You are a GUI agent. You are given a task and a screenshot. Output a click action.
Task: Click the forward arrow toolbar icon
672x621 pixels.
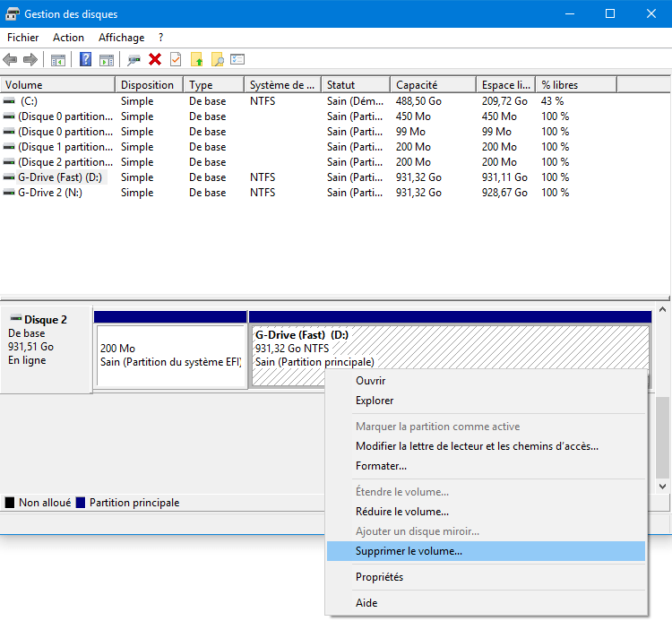[x=30, y=59]
